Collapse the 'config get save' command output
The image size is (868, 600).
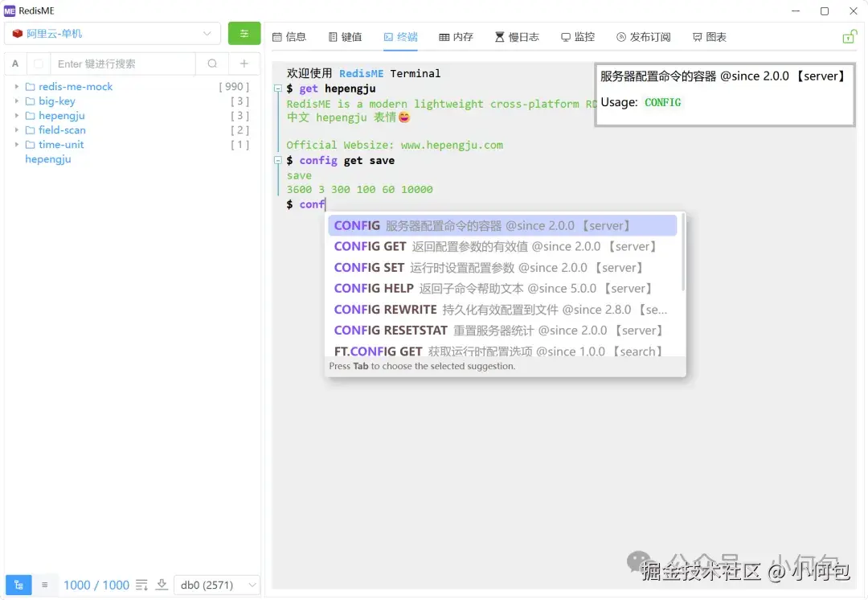point(278,160)
